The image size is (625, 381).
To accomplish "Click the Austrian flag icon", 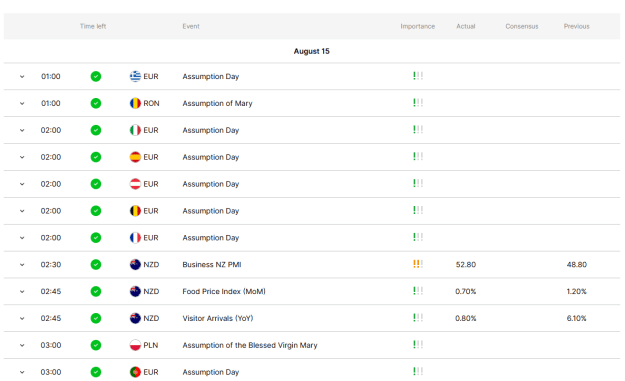I will [135, 184].
